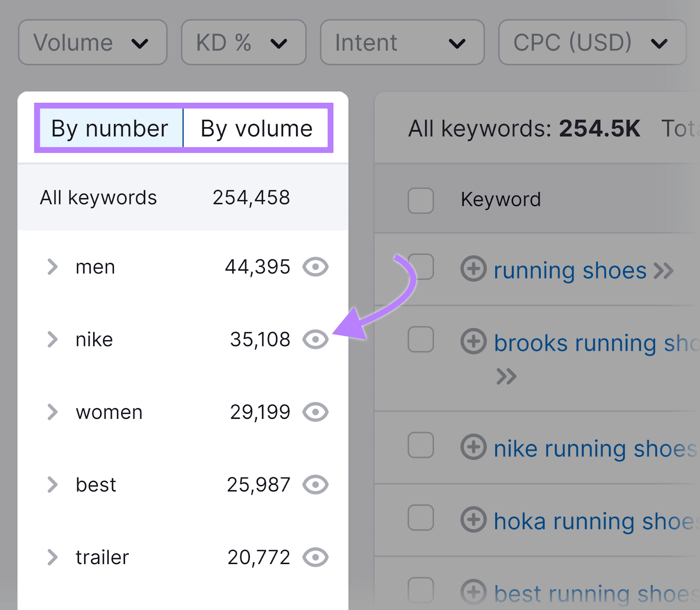700x610 pixels.
Task: Open the hoka running shoes keyword link
Action: (x=597, y=522)
